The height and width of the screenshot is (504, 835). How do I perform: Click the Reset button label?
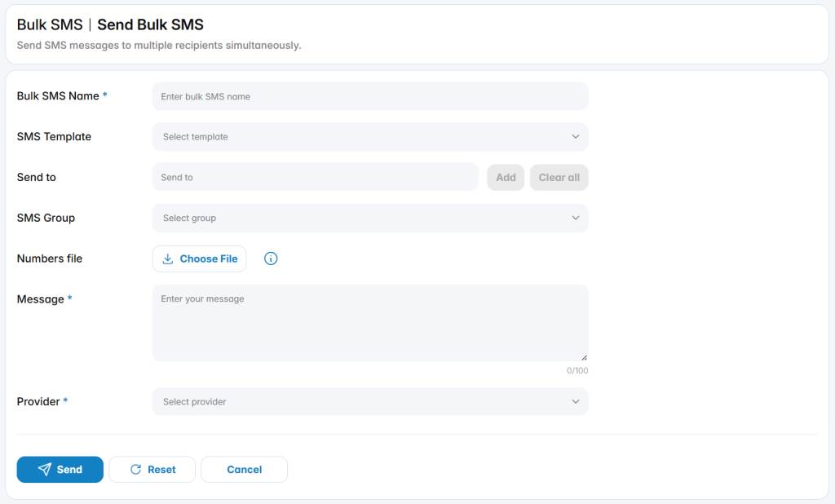pyautogui.click(x=161, y=470)
